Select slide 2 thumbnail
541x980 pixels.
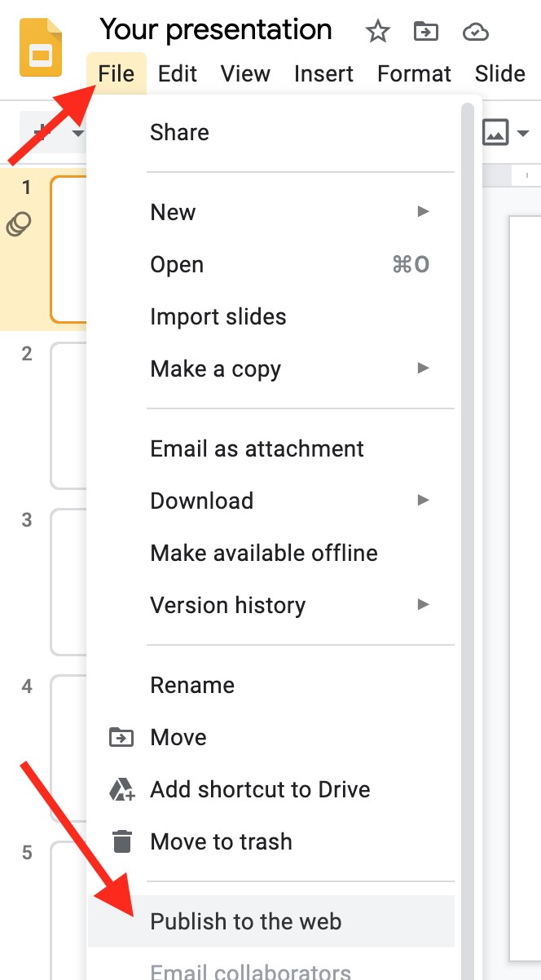67,416
